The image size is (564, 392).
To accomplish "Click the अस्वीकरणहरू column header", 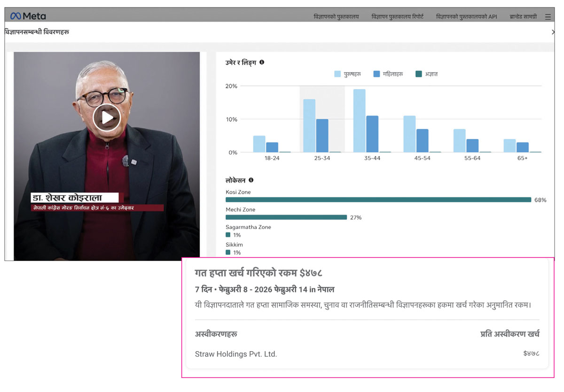I will (x=216, y=334).
